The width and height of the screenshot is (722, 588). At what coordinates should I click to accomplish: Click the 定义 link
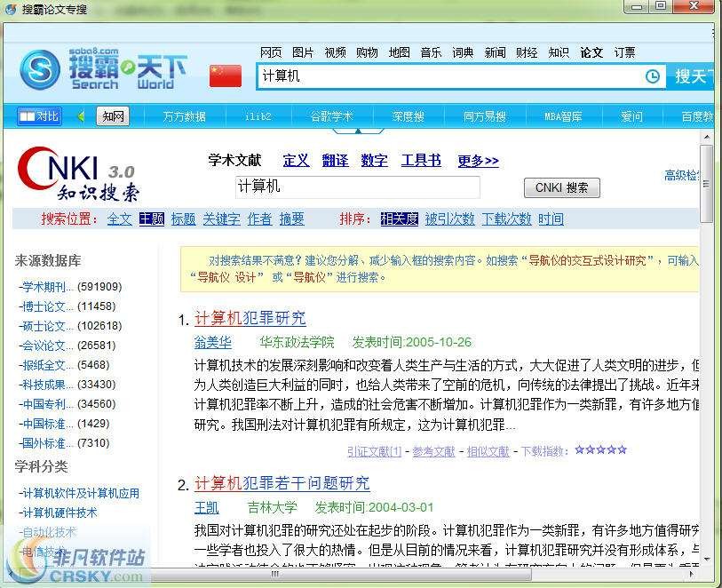click(x=296, y=160)
